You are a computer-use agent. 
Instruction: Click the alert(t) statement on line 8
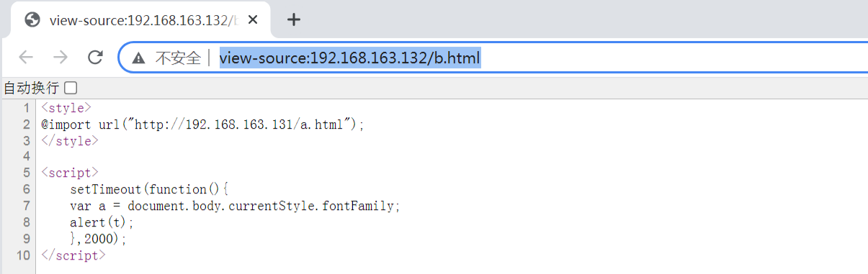pos(102,222)
